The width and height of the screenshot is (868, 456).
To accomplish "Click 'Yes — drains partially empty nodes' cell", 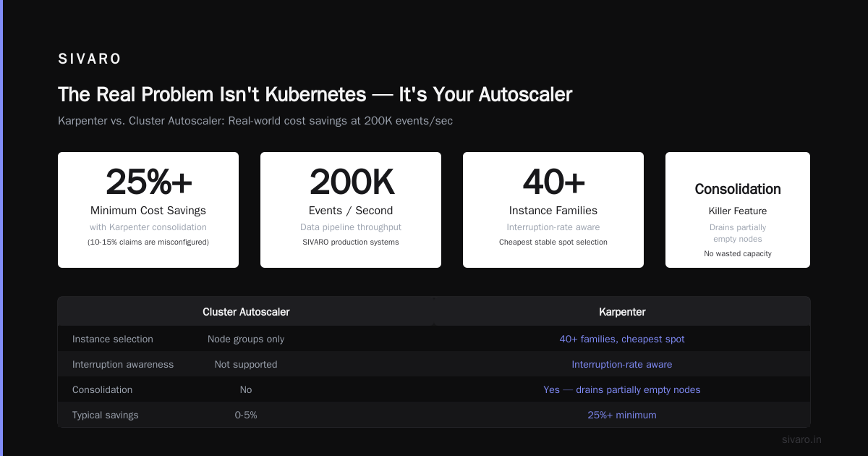I will coord(622,389).
